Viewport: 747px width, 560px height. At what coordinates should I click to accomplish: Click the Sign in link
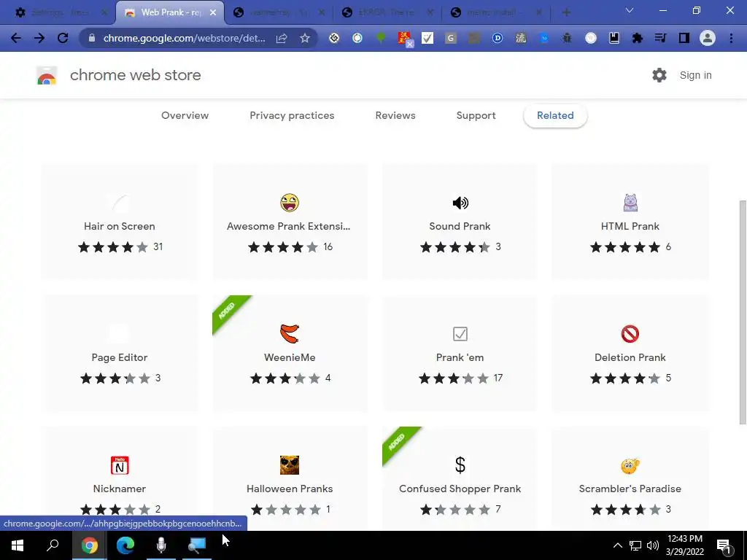pos(695,75)
